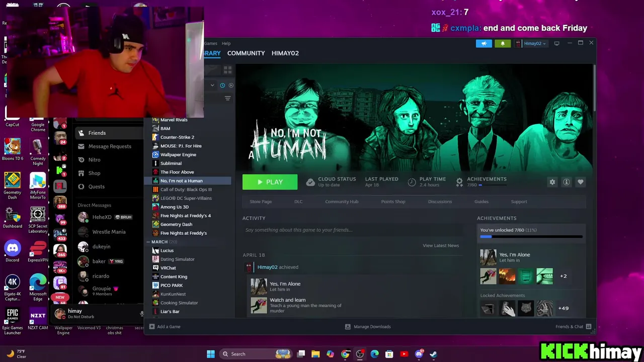This screenshot has height=362, width=644.
Task: Open DLC tab for game
Action: click(298, 202)
